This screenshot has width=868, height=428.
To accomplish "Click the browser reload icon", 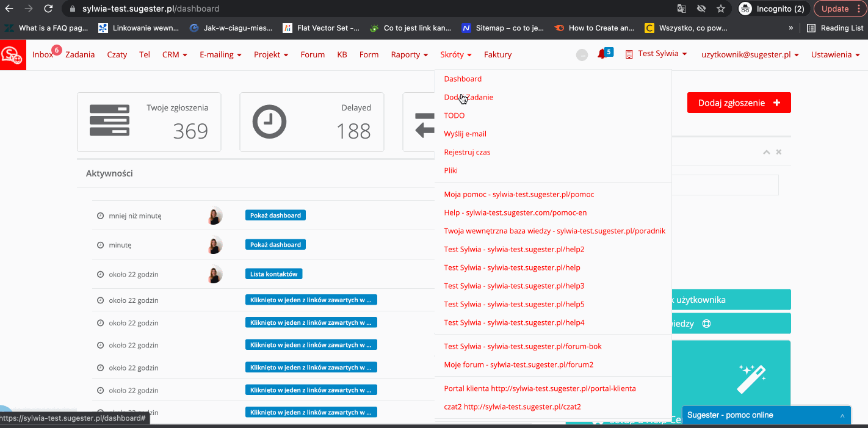I will click(49, 9).
